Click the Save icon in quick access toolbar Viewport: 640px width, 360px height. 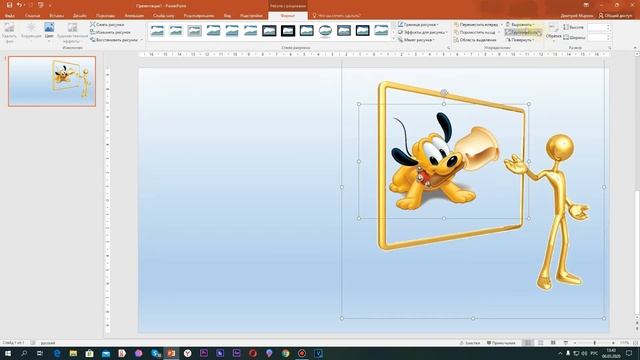[x=9, y=5]
